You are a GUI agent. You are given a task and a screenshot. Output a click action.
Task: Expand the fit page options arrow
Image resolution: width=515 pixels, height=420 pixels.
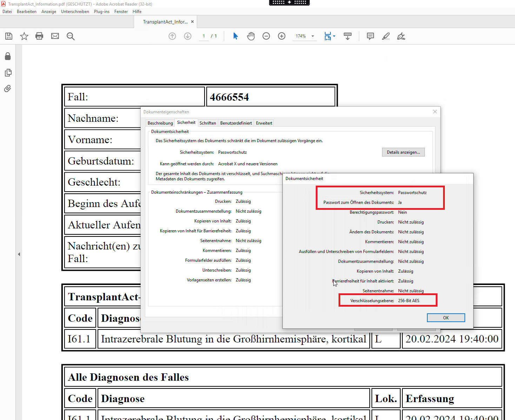334,36
